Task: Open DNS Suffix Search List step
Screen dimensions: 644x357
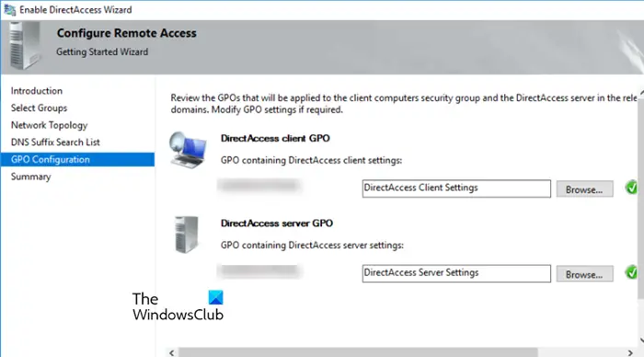Action: click(x=55, y=142)
